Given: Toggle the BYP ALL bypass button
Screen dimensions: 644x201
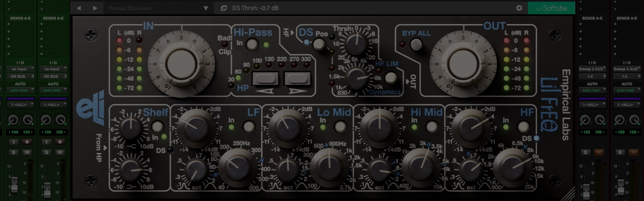Looking at the screenshot, I should (x=416, y=44).
